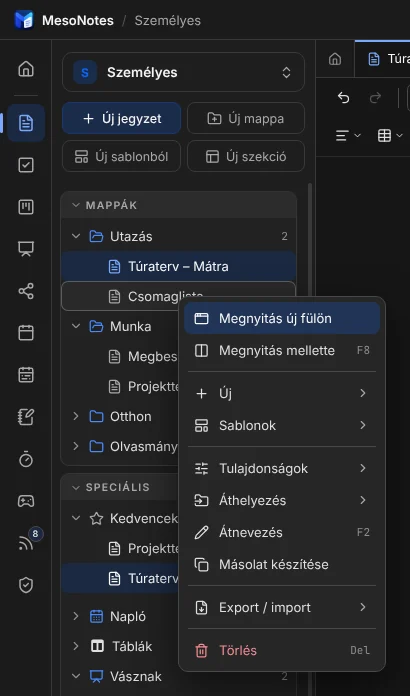The height and width of the screenshot is (696, 410).
Task: Collapse the SPECIÁLIS section
Action: click(76, 487)
